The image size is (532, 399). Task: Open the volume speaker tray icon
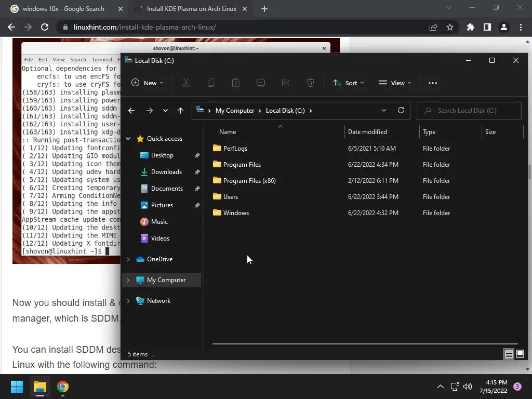point(468,387)
